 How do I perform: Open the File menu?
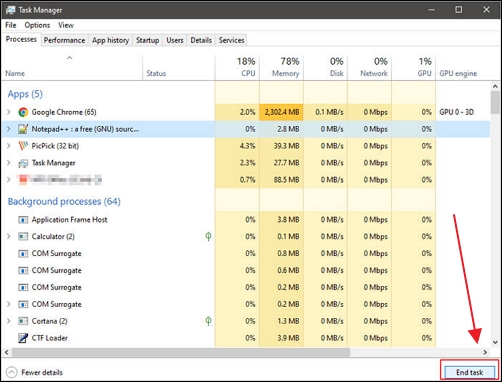click(x=11, y=25)
